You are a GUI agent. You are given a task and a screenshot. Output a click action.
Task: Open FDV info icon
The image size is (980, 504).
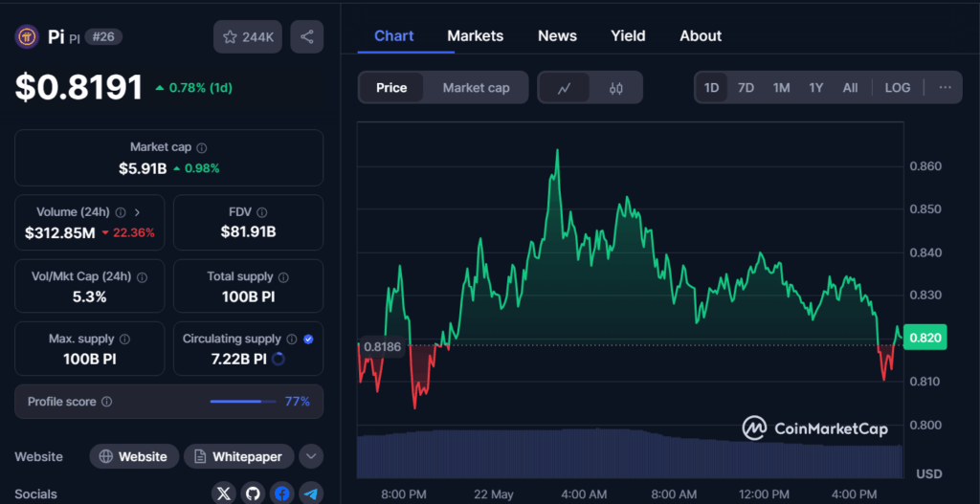point(262,212)
